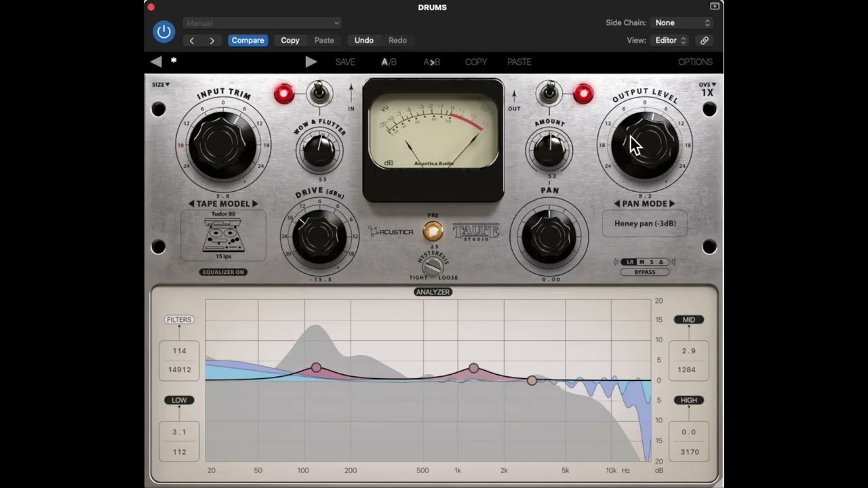Open the OPTIONS menu
This screenshot has width=868, height=488.
695,62
